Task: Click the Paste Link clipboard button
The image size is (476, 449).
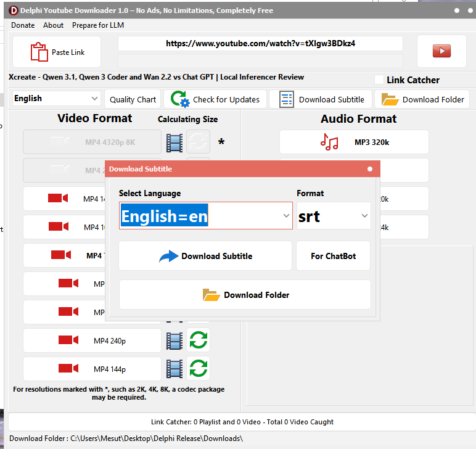Action: click(57, 52)
